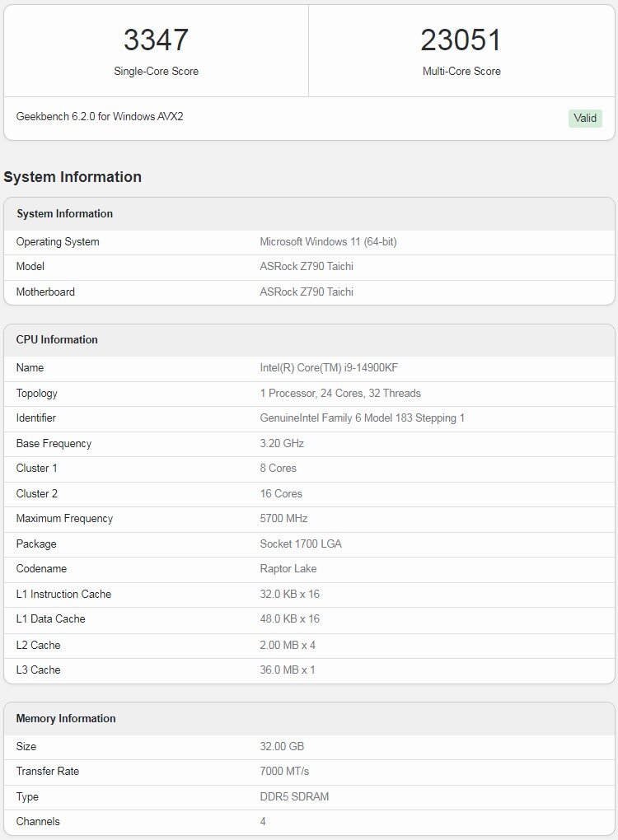Click the Multi-Core Score label
The width and height of the screenshot is (618, 840).
461,72
